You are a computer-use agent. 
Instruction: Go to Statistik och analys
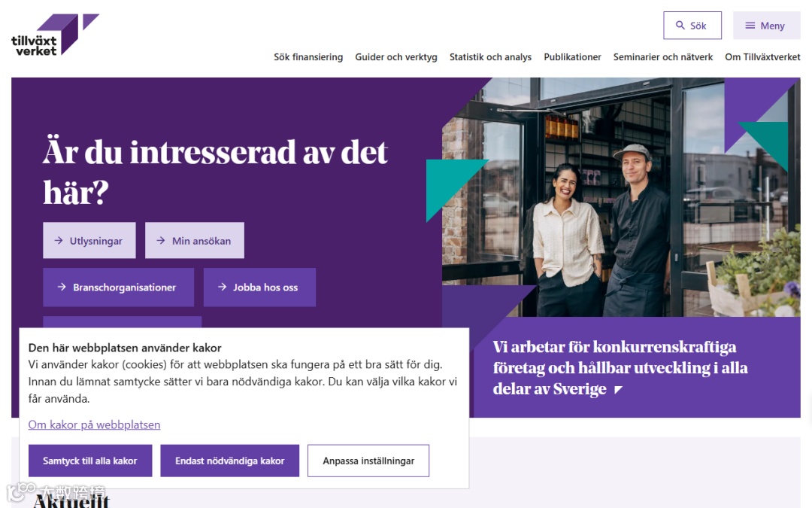490,57
